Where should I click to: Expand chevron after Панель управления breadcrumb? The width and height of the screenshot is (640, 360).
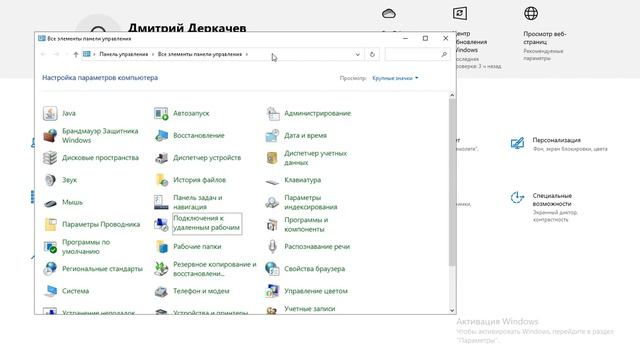point(153,54)
